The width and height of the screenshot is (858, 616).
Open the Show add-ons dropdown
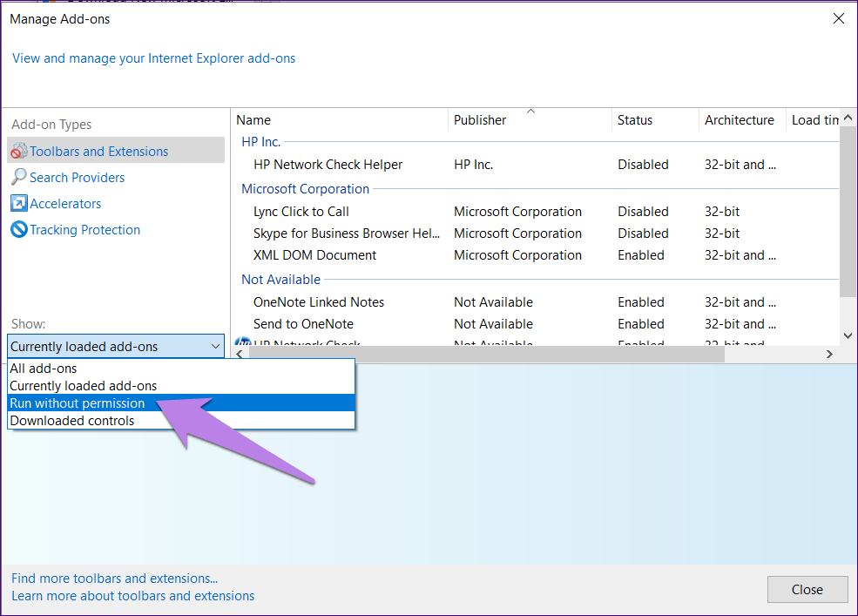point(115,347)
